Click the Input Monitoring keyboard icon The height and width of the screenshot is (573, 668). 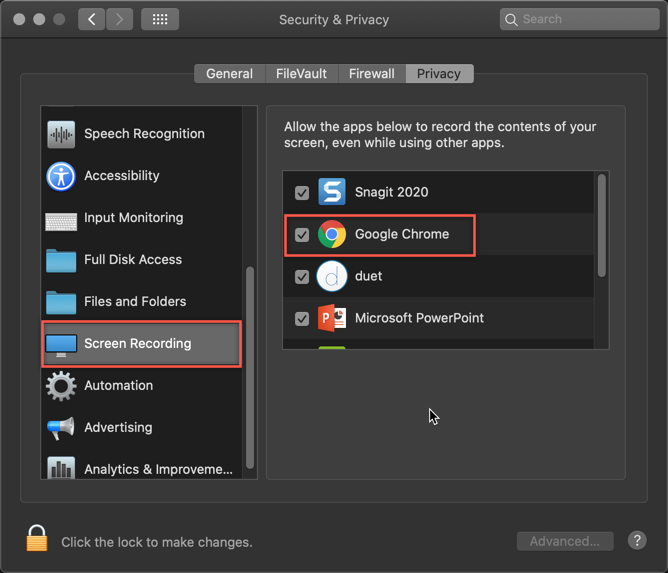[x=61, y=222]
